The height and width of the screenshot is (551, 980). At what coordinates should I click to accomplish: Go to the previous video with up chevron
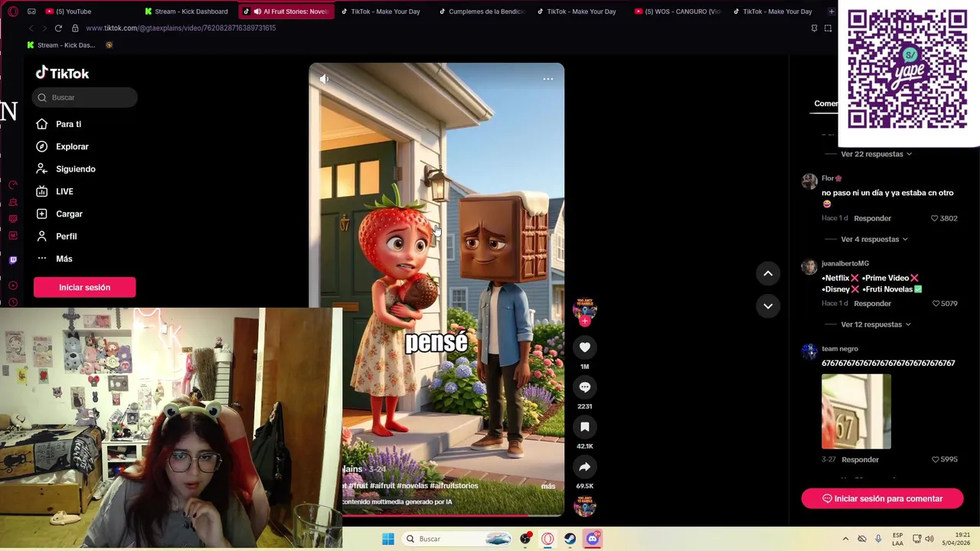tap(768, 273)
